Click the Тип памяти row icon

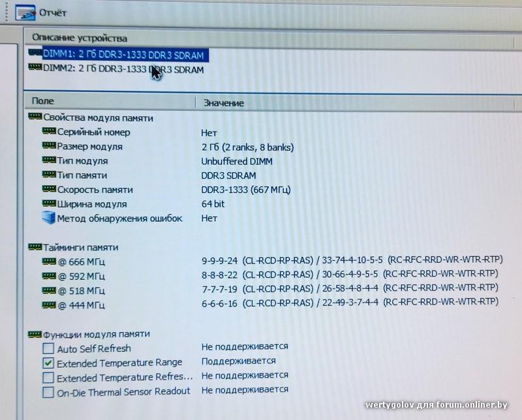[x=50, y=174]
